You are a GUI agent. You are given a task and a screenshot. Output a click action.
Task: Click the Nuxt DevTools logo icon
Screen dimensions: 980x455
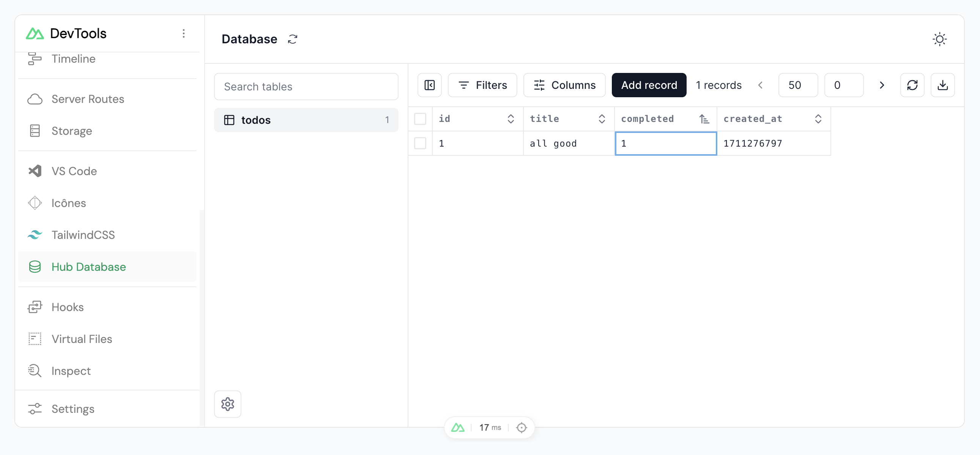point(35,33)
